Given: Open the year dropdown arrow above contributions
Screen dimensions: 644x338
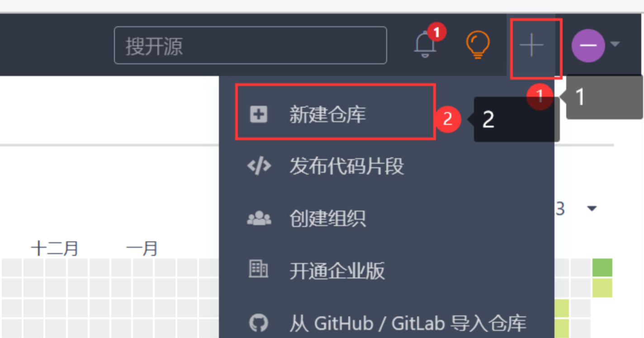Looking at the screenshot, I should (x=592, y=209).
